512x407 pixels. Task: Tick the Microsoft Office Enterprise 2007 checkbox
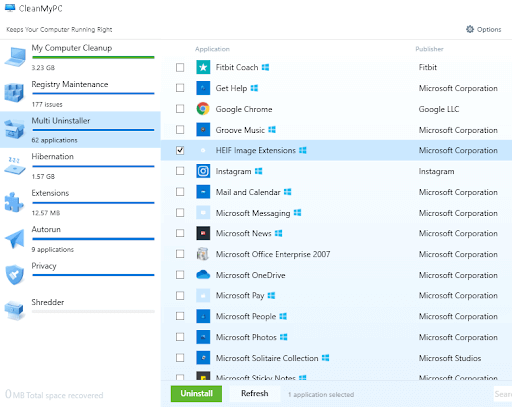180,254
